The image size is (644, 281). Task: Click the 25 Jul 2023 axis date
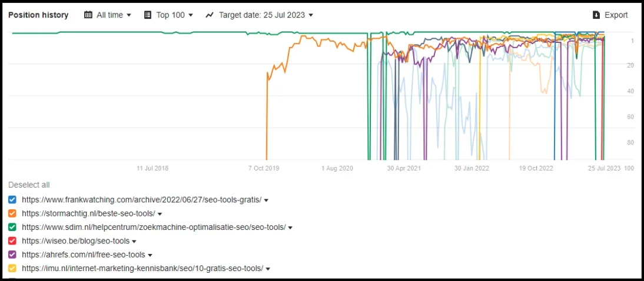[604, 168]
